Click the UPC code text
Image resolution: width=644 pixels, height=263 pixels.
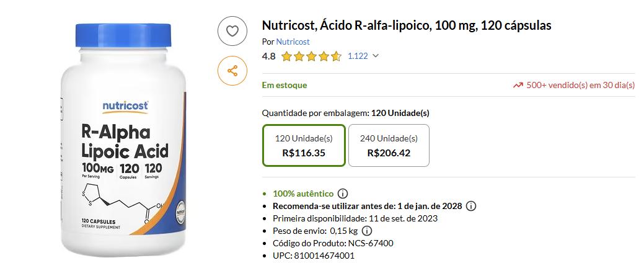click(314, 256)
